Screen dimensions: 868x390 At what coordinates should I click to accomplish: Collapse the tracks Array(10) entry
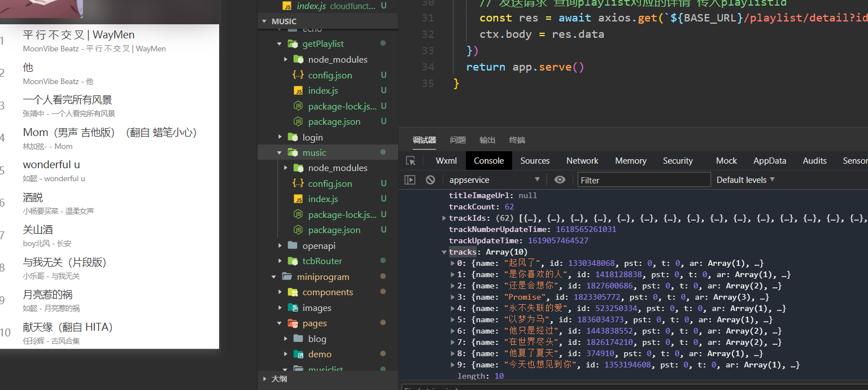(444, 252)
